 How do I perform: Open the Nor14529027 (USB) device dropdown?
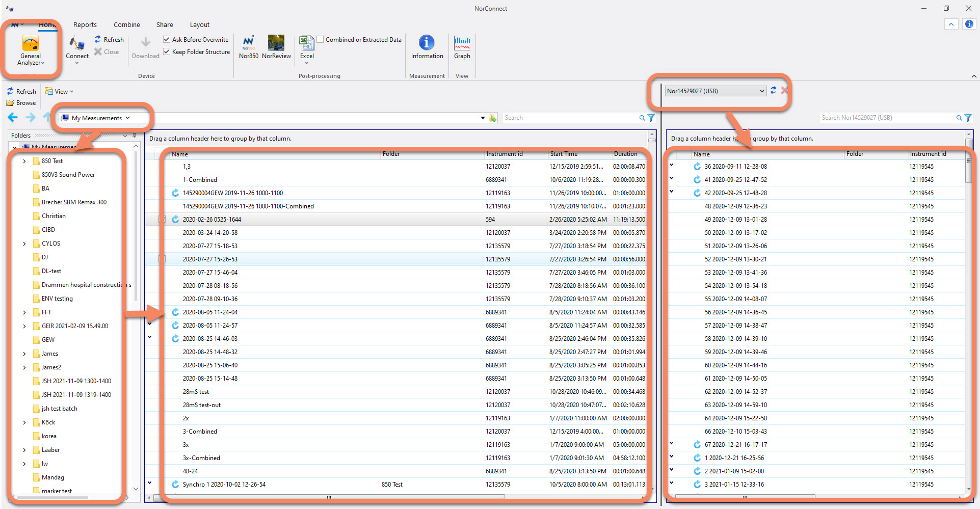pos(762,91)
